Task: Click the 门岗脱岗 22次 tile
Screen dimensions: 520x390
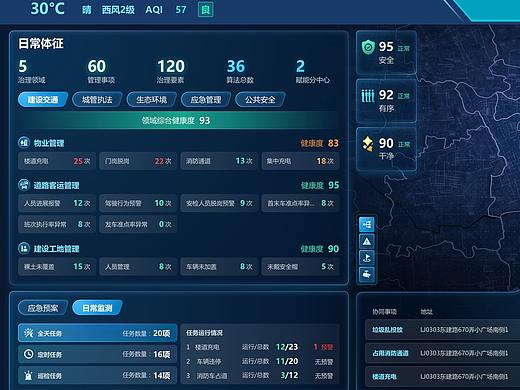Action: (138, 161)
